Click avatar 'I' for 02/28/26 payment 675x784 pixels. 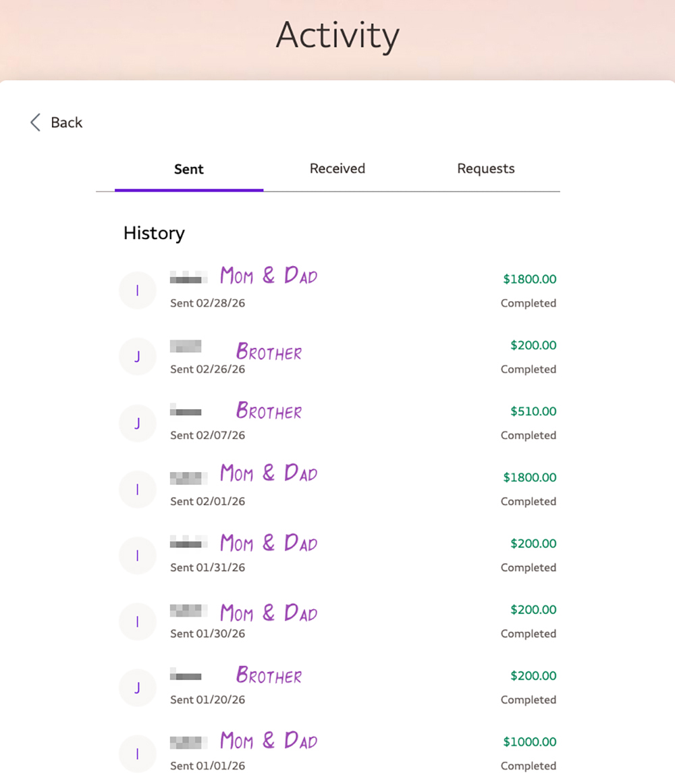click(138, 290)
